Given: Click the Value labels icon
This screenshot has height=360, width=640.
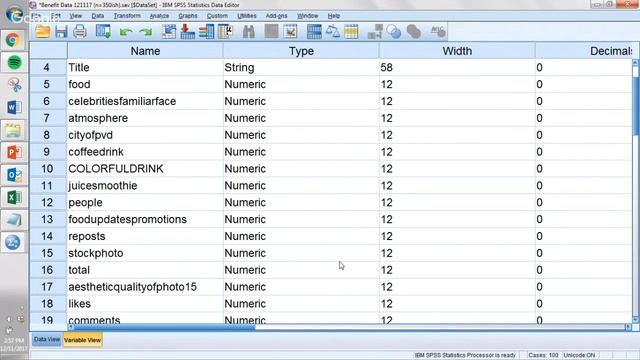Looking at the screenshot, I should (375, 31).
